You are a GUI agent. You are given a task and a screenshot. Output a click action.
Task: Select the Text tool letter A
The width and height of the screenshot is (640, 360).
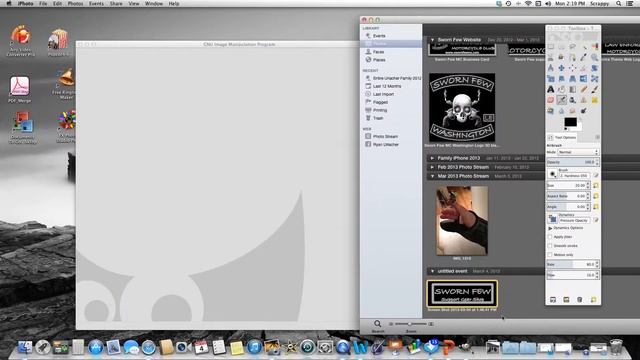pyautogui.click(x=551, y=89)
